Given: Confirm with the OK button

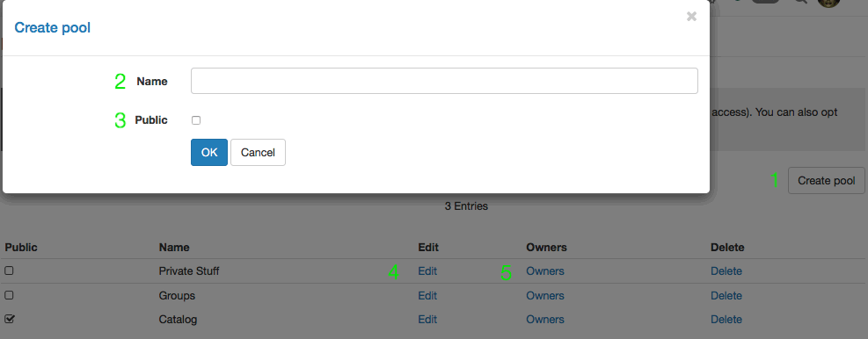Looking at the screenshot, I should pyautogui.click(x=209, y=152).
